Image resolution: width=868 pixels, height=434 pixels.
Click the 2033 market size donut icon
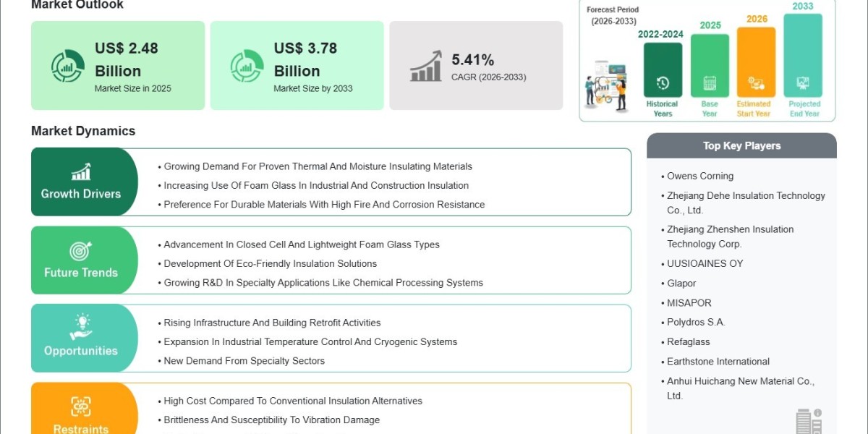point(247,66)
